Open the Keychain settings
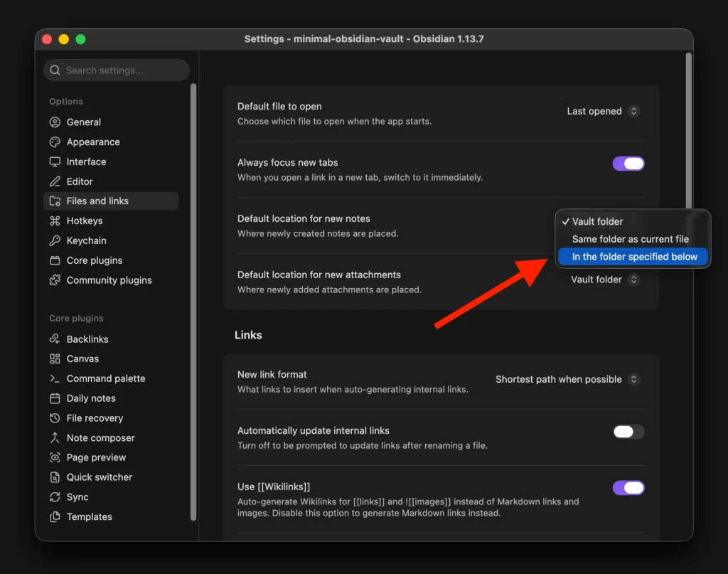The width and height of the screenshot is (728, 574). pyautogui.click(x=111, y=240)
